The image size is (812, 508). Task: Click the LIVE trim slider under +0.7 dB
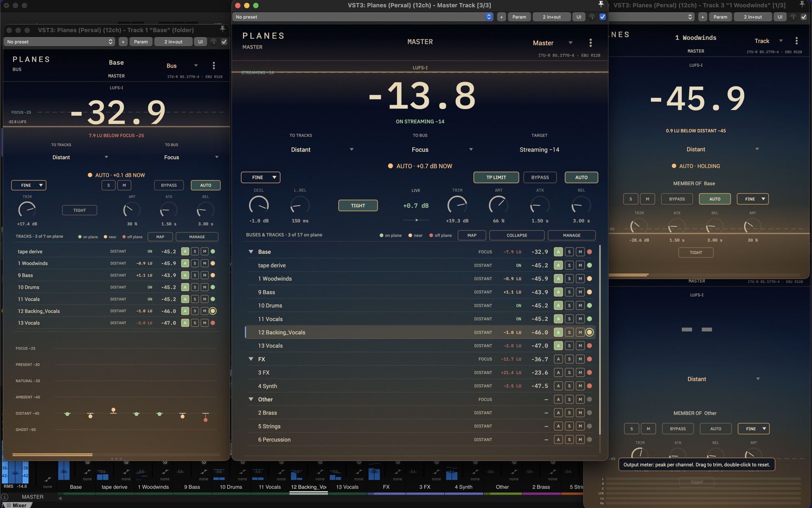(x=416, y=220)
